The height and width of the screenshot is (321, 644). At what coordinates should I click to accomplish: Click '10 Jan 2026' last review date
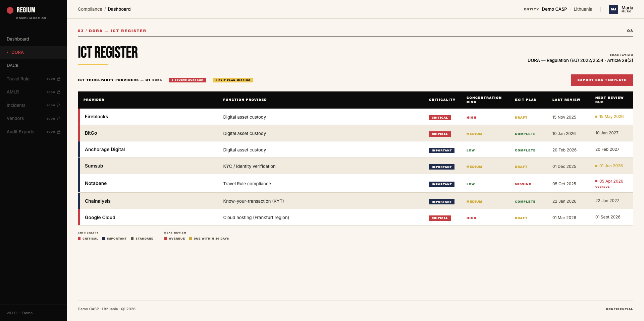564,134
